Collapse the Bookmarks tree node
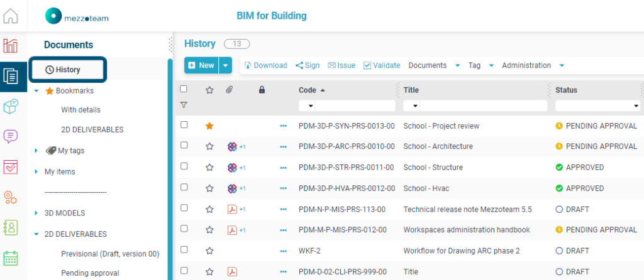Image resolution: width=644 pixels, height=280 pixels. click(36, 91)
